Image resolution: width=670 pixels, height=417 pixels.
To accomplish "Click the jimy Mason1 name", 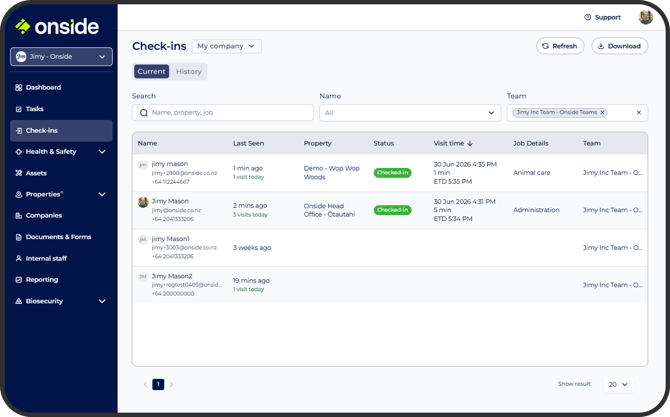I will coord(170,239).
